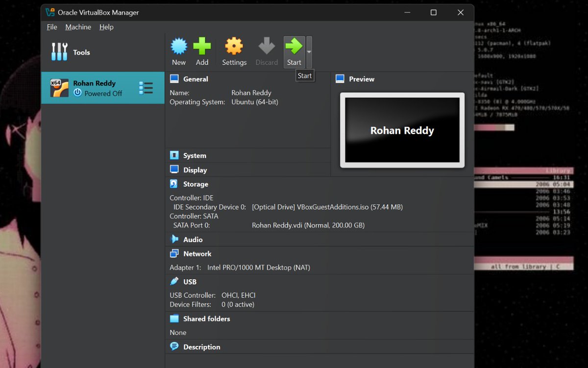Select the Rohan Reddy VM entry
Image resolution: width=588 pixels, height=368 pixels.
103,88
